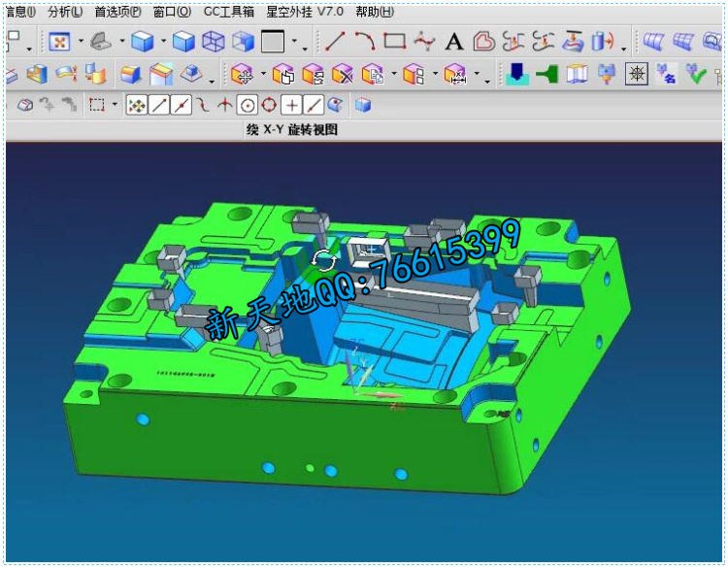728x568 pixels.
Task: Click the orange hollowed block feature icon
Action: [x=37, y=74]
